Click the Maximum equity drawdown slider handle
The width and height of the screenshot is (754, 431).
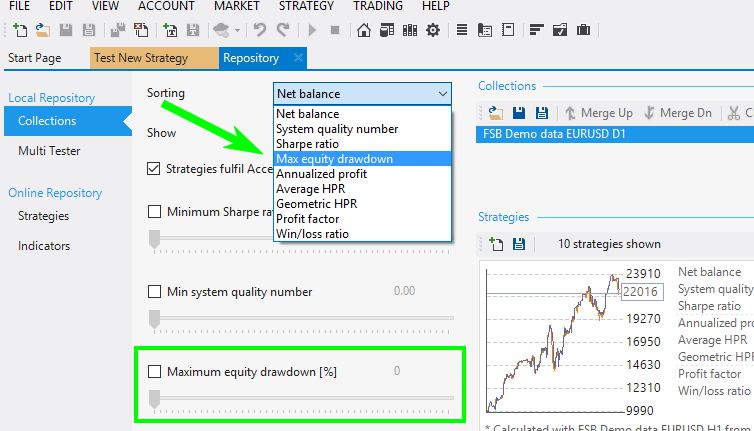point(155,399)
